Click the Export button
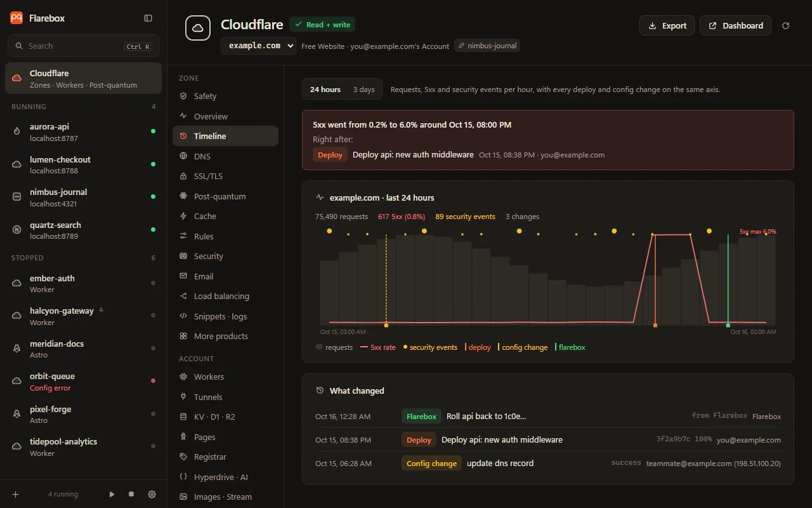Image resolution: width=812 pixels, height=508 pixels. coord(667,26)
